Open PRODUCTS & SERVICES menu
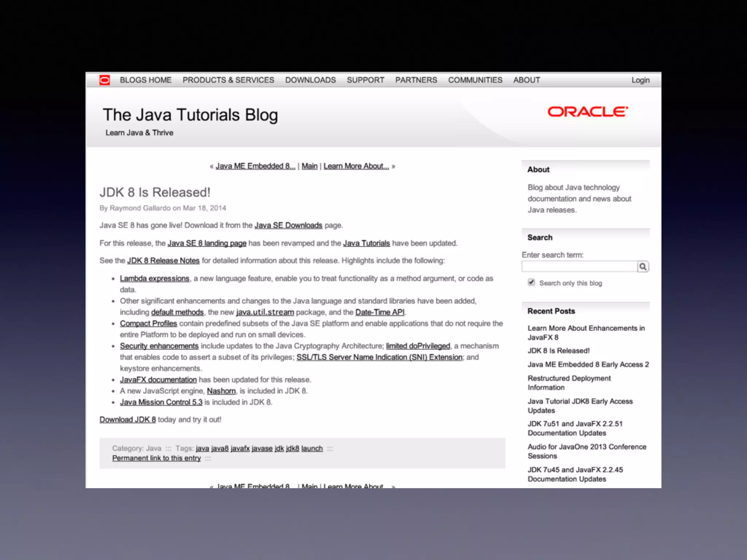The width and height of the screenshot is (747, 560). click(x=228, y=80)
